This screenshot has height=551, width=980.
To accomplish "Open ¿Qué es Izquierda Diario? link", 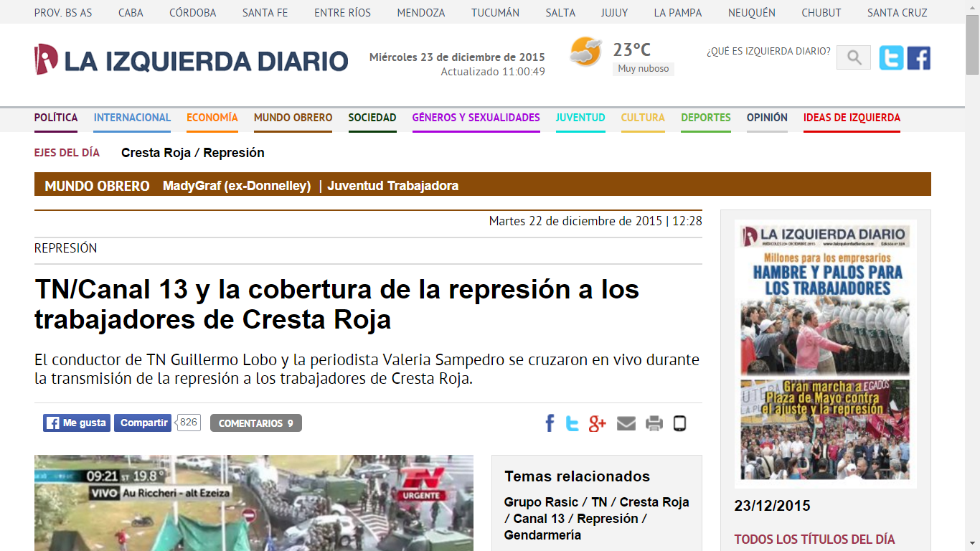I will [x=768, y=51].
